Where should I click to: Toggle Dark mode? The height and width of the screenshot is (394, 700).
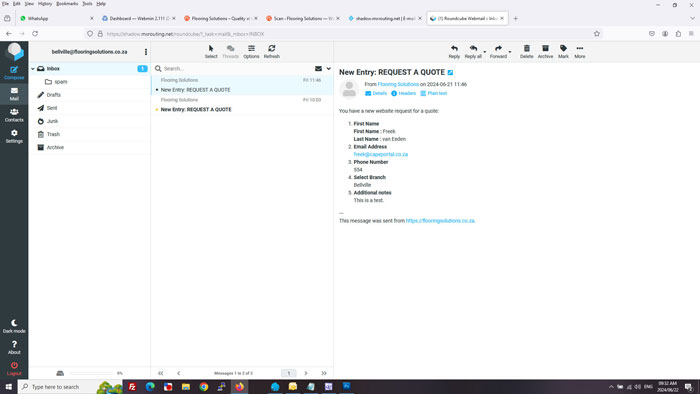pos(14,326)
